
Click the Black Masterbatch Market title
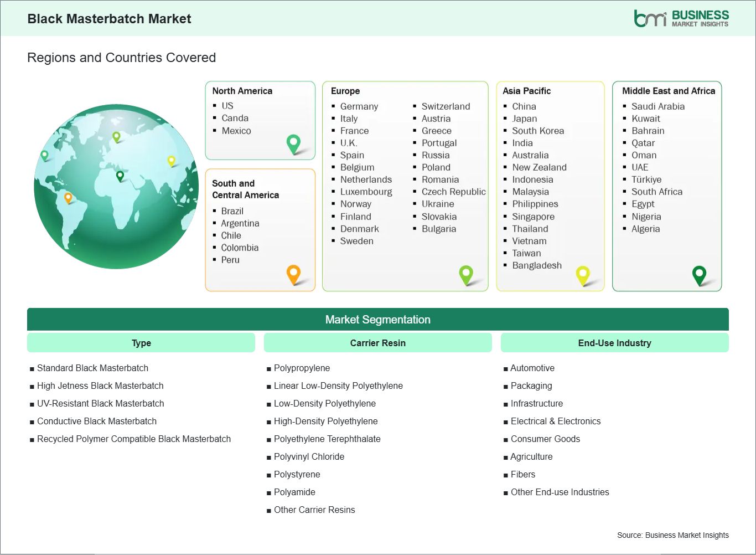109,19
